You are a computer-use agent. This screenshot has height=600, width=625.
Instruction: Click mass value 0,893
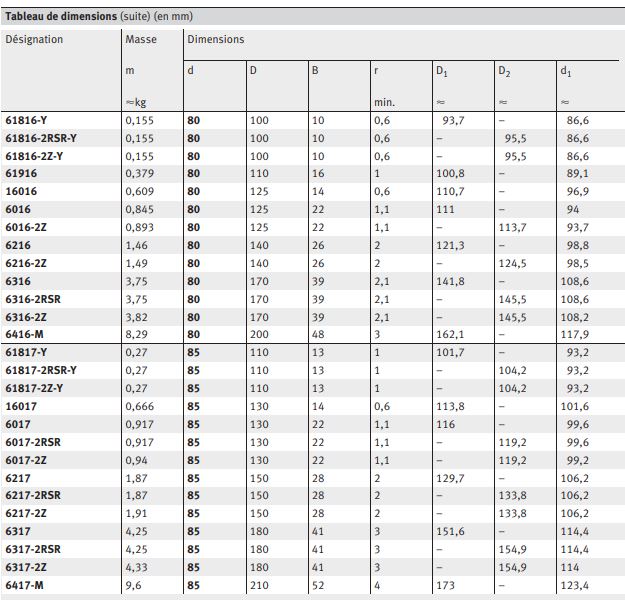click(x=140, y=227)
